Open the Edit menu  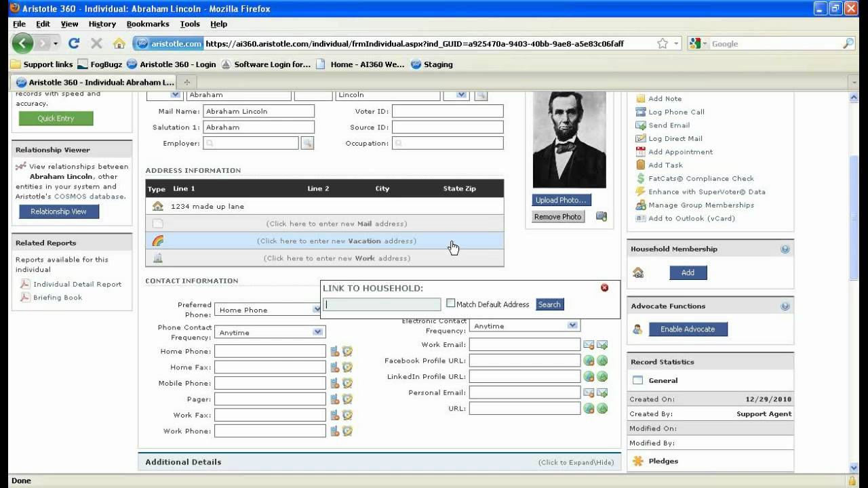tap(43, 24)
